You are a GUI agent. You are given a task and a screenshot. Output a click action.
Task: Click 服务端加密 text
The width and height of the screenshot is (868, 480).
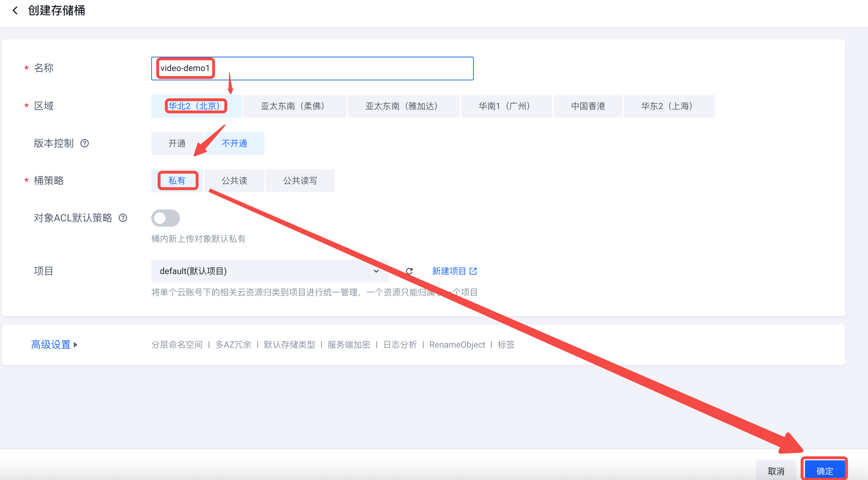(349, 345)
